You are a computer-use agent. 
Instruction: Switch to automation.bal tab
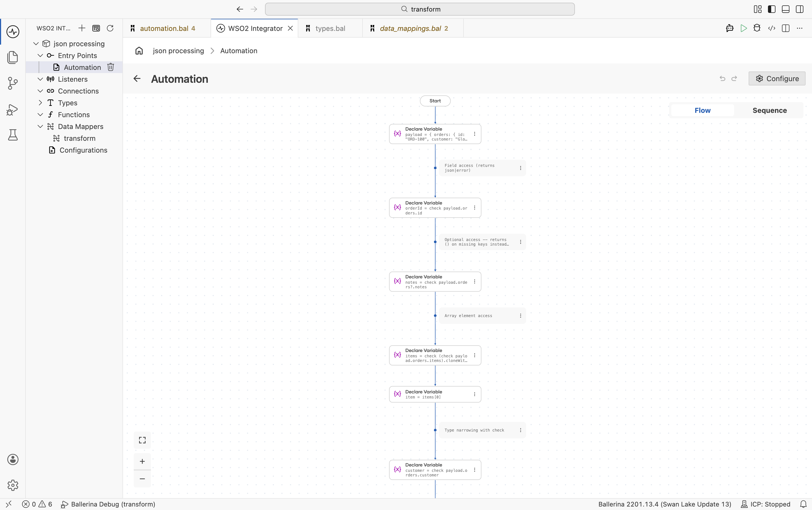(167, 28)
